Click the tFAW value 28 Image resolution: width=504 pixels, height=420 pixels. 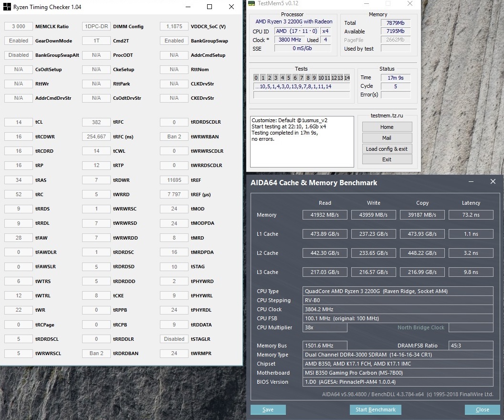(19, 238)
